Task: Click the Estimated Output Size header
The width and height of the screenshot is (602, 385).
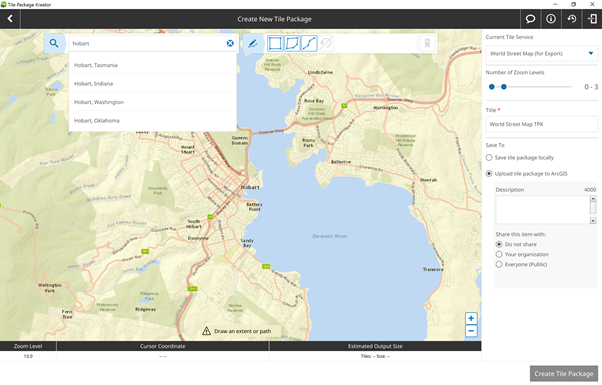Action: [x=375, y=346]
